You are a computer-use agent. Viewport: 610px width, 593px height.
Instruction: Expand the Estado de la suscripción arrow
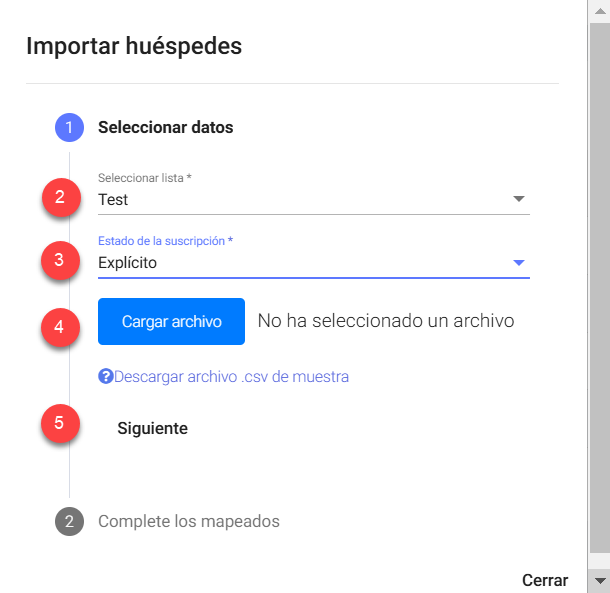click(519, 263)
